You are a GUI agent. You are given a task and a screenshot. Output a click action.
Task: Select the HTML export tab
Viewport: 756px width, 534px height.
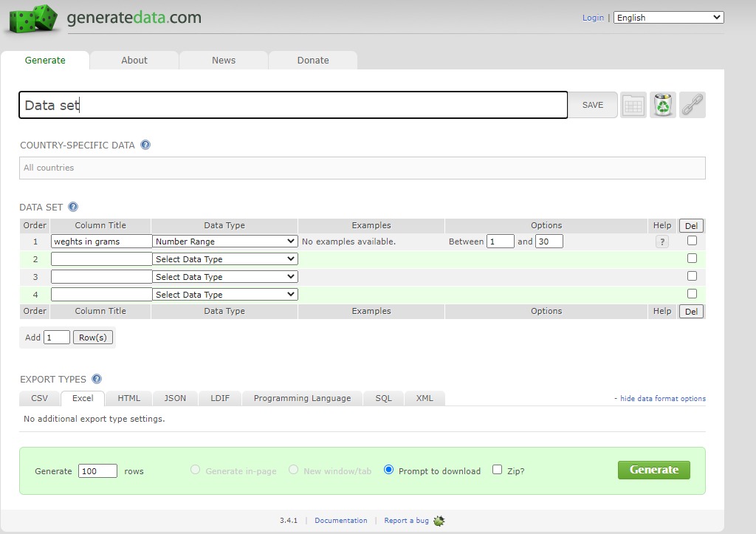click(x=129, y=398)
